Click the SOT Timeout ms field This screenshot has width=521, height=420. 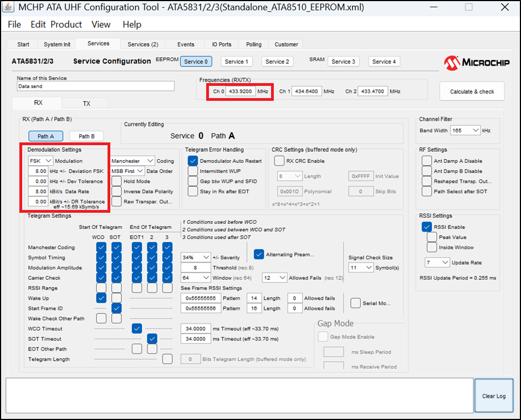click(x=196, y=339)
